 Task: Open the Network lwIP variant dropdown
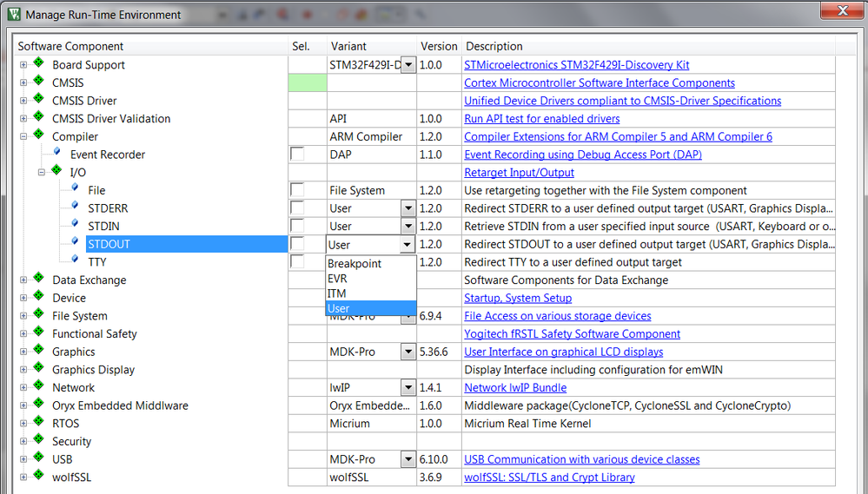coord(408,388)
